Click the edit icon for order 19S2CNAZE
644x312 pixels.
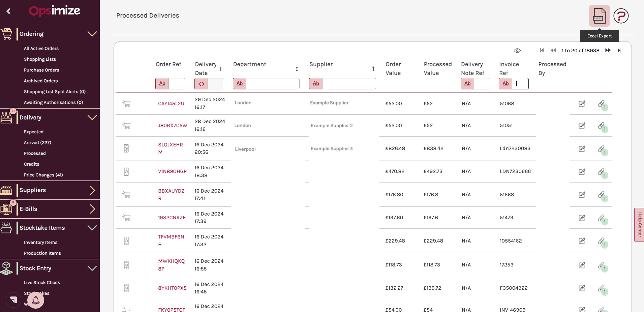(582, 218)
